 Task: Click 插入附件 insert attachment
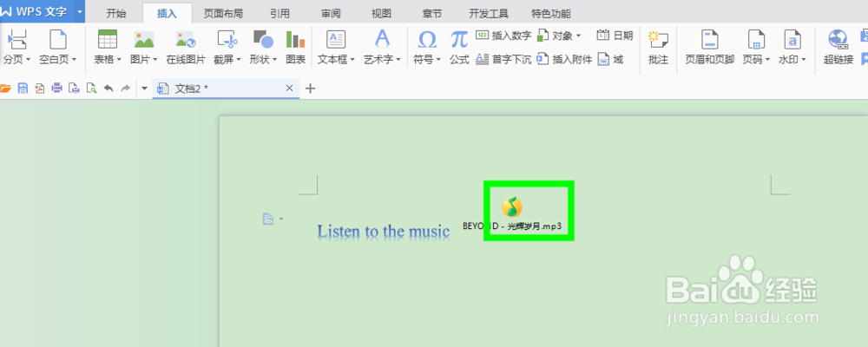[x=565, y=59]
